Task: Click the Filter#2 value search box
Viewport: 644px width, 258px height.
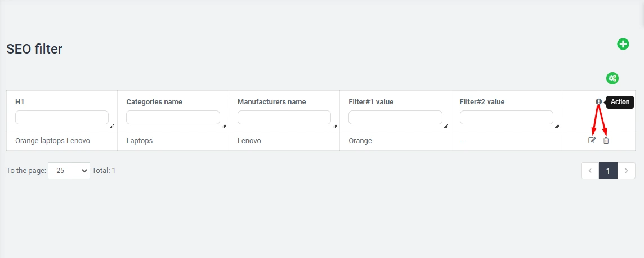Action: pyautogui.click(x=506, y=117)
